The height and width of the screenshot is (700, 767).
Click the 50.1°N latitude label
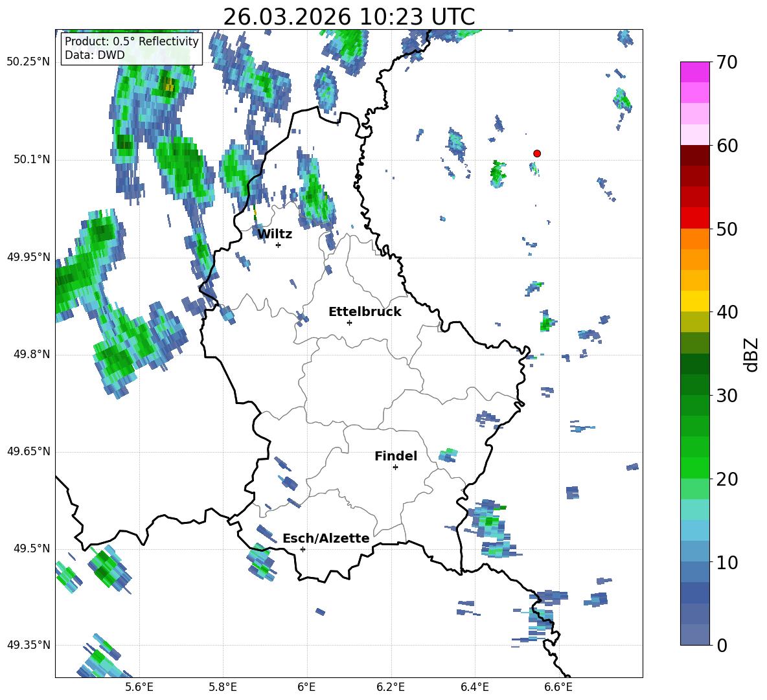click(x=32, y=159)
